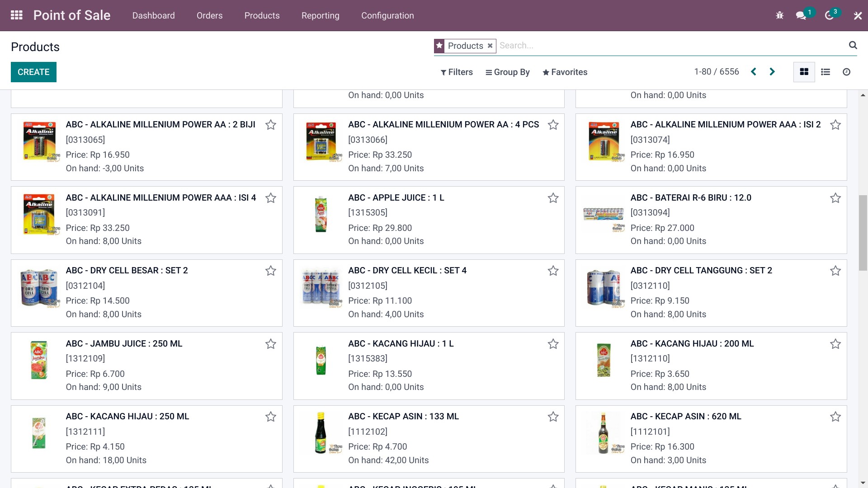Open the Configuration menu
The image size is (868, 488).
tap(387, 15)
